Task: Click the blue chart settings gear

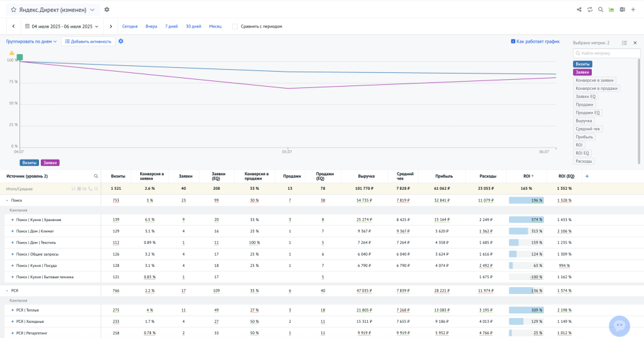Action: [121, 41]
